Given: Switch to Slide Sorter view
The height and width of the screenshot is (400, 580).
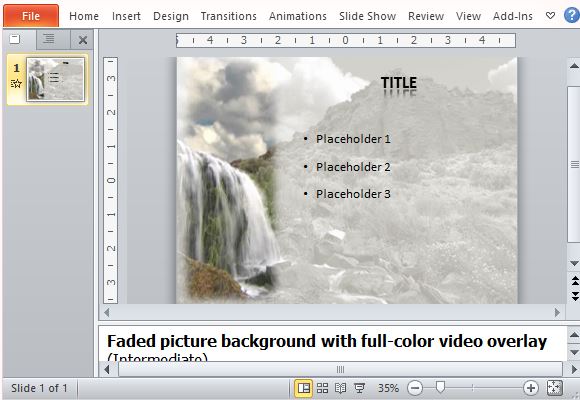Looking at the screenshot, I should pos(323,388).
